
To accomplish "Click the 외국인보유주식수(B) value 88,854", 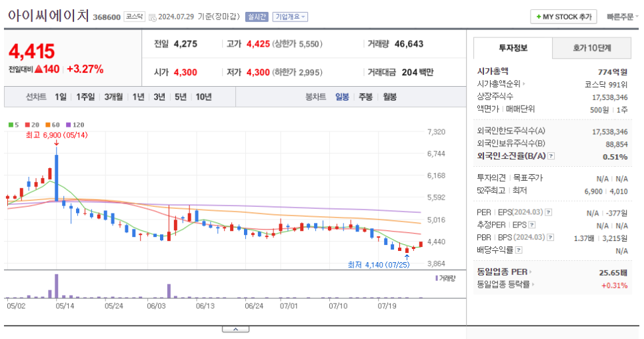I will pos(617,144).
